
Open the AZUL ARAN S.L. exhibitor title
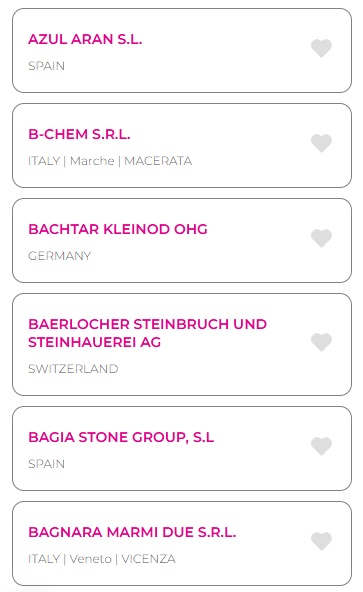point(85,39)
